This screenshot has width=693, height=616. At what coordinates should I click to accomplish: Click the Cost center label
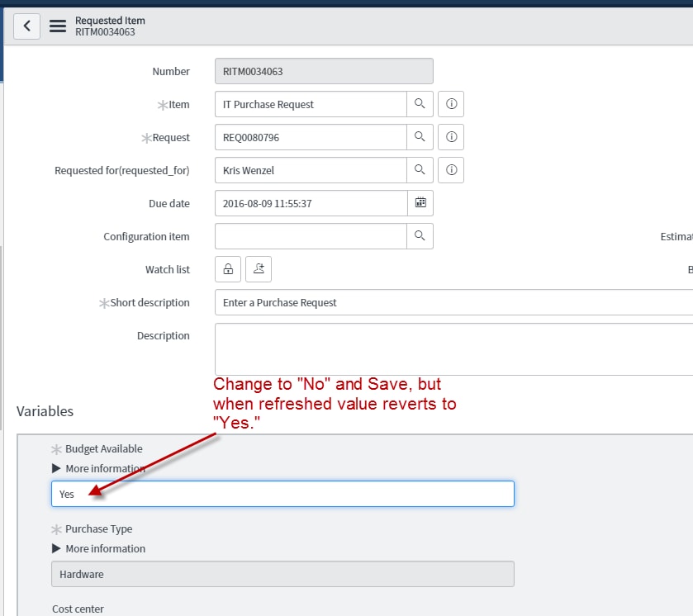78,609
